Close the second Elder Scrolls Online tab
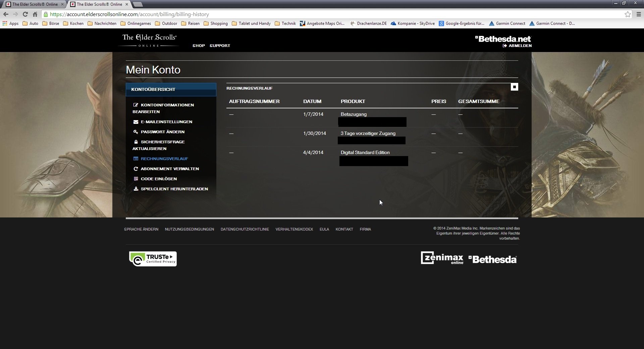644x349 pixels. click(126, 4)
